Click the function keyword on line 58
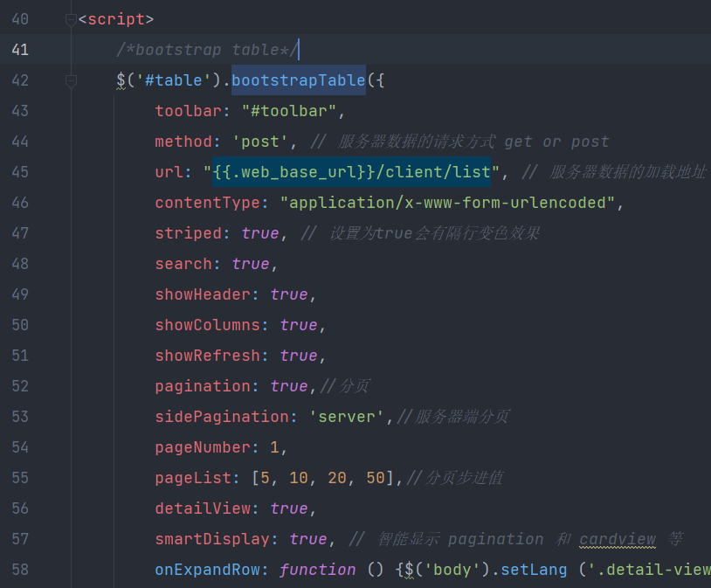This screenshot has height=588, width=711. (317, 570)
